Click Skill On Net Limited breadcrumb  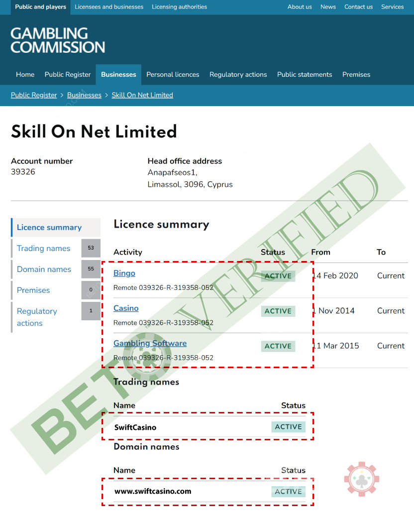[142, 95]
